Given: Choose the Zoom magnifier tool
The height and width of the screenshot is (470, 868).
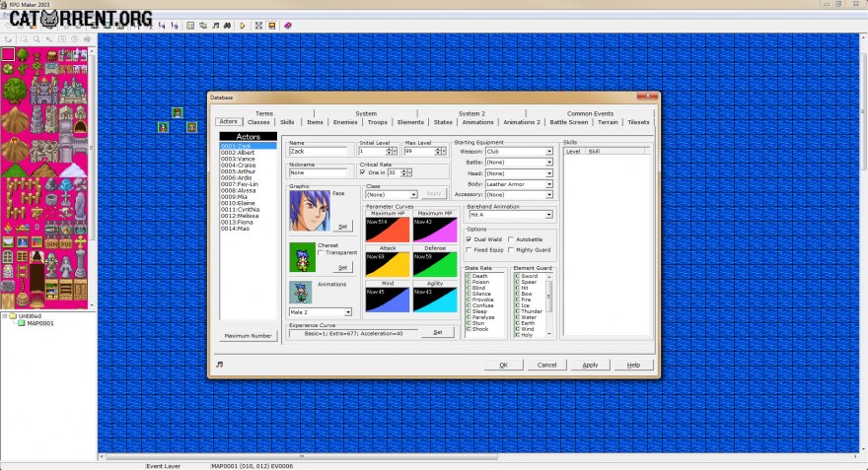Looking at the screenshot, I should click(36, 39).
